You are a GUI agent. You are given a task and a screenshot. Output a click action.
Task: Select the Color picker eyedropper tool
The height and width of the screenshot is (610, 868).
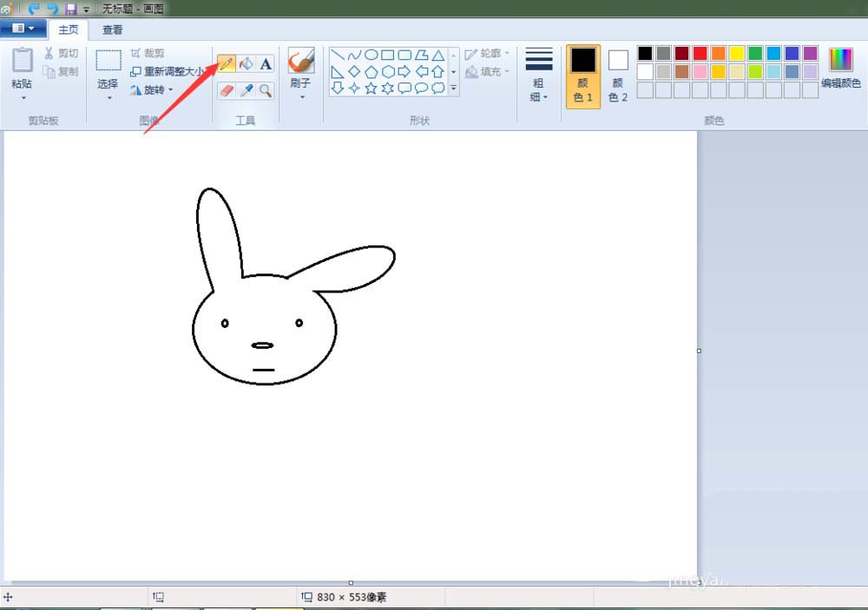pos(247,89)
